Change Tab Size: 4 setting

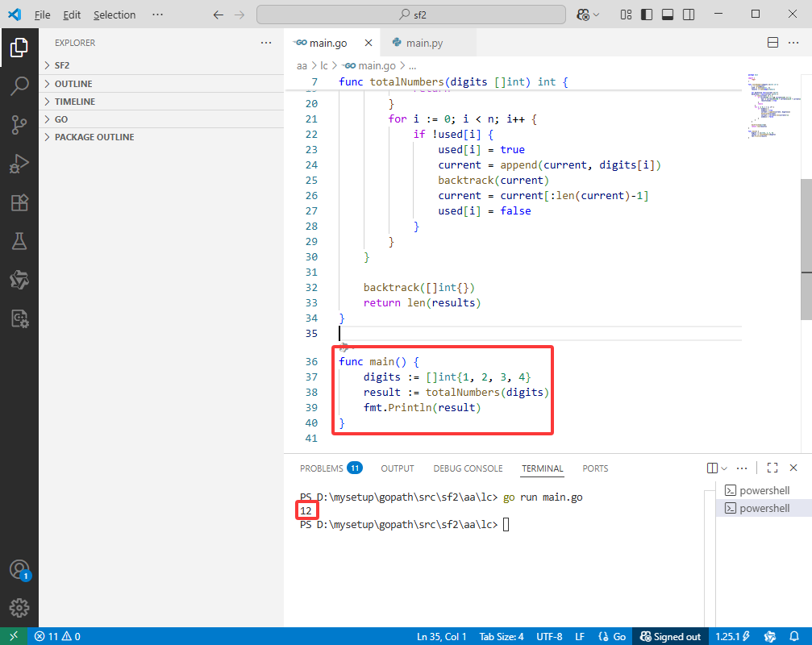(502, 636)
